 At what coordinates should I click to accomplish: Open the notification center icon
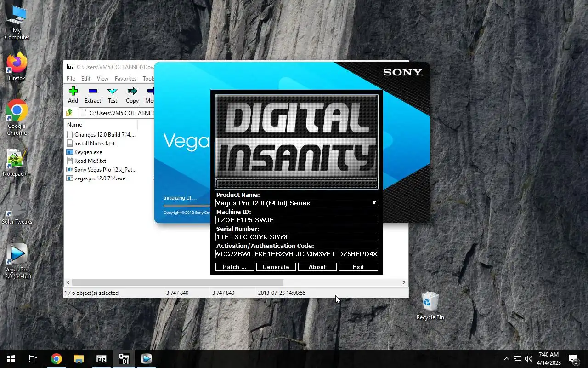(x=573, y=359)
